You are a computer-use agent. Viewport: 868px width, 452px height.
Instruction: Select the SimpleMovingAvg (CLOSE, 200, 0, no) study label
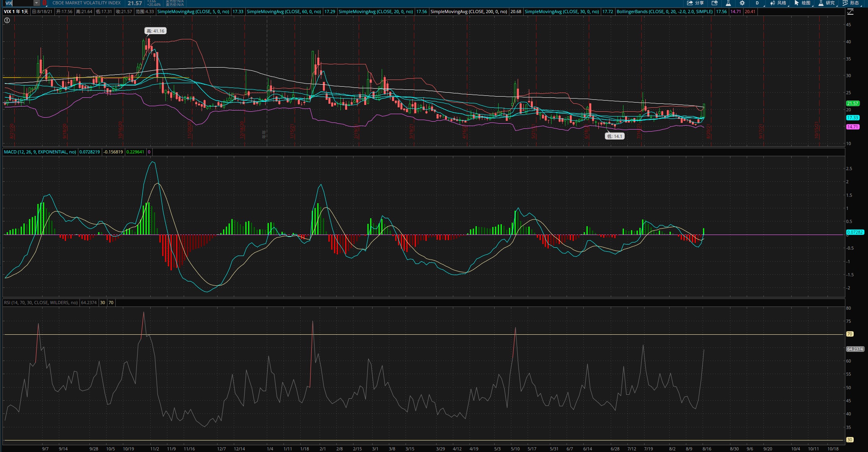click(x=469, y=12)
